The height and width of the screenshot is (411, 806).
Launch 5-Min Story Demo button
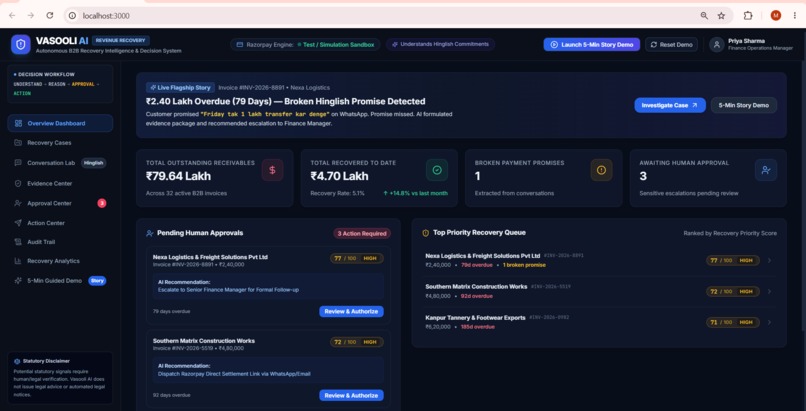[x=592, y=45]
